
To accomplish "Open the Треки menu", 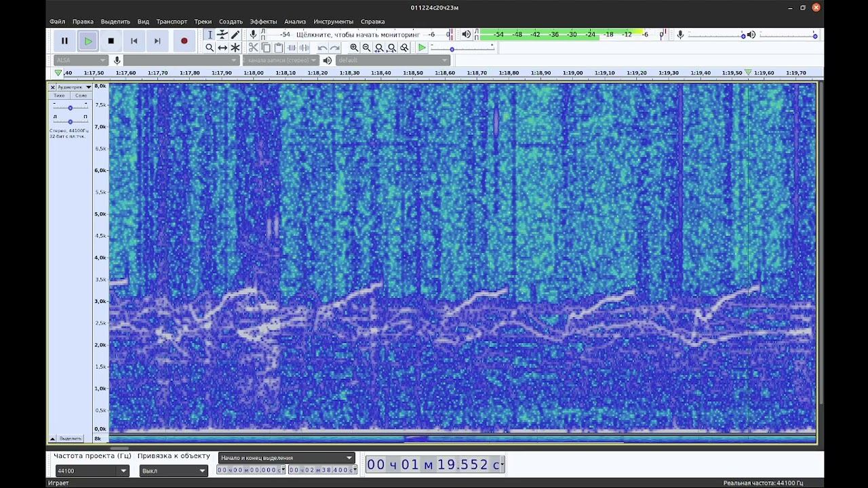I will (203, 22).
